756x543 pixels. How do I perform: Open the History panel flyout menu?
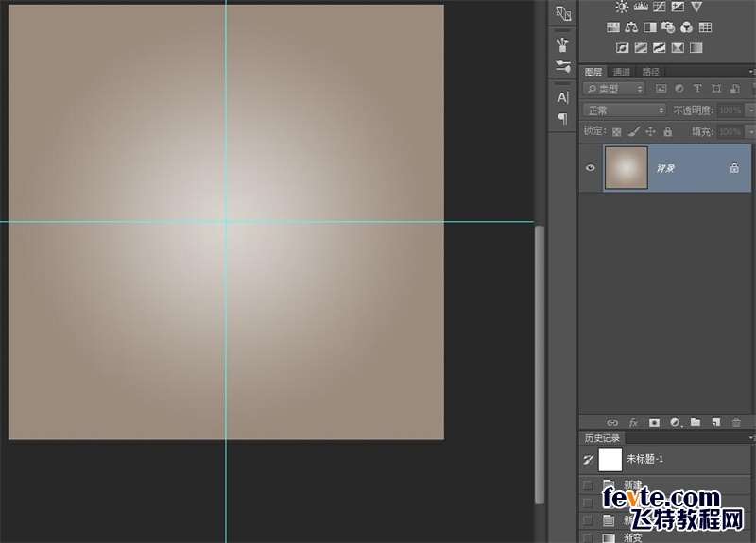tap(751, 437)
